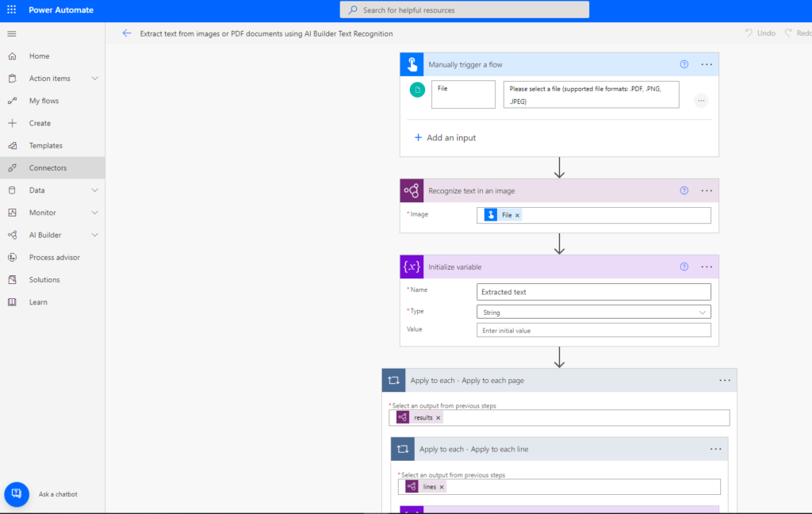Open the File input options ellipsis

click(x=701, y=101)
